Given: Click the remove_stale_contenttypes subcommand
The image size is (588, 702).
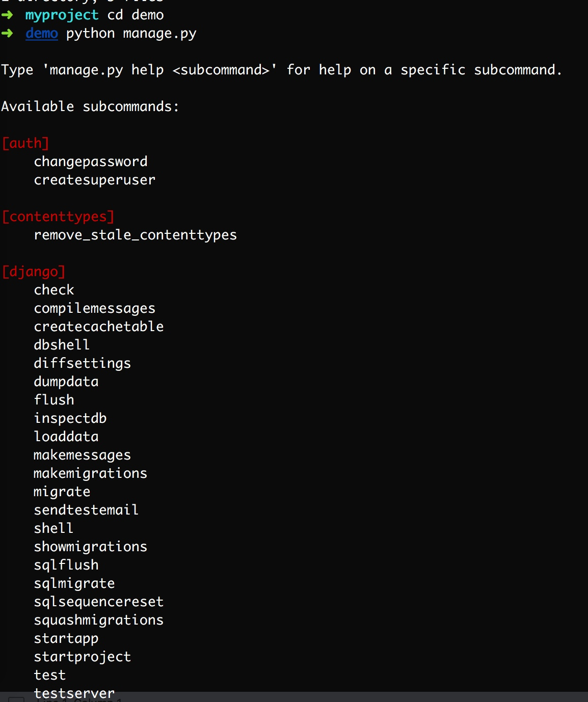Looking at the screenshot, I should click(x=136, y=235).
